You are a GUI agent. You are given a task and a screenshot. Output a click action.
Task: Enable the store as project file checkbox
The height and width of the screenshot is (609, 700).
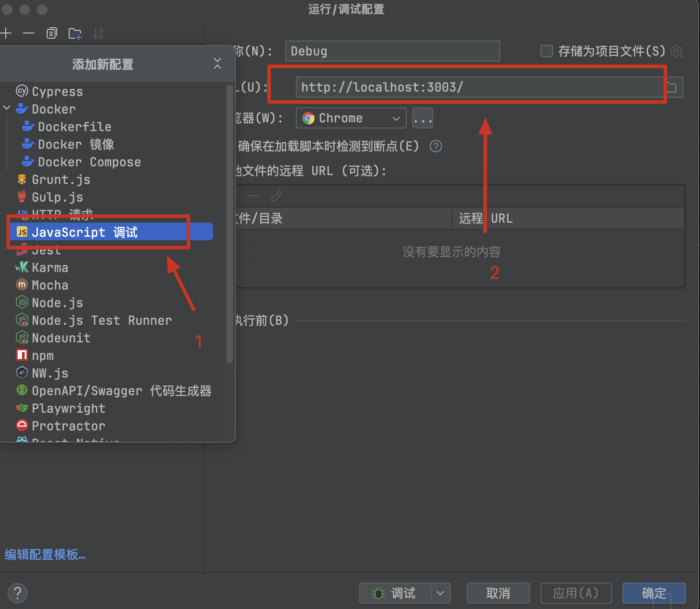click(547, 51)
